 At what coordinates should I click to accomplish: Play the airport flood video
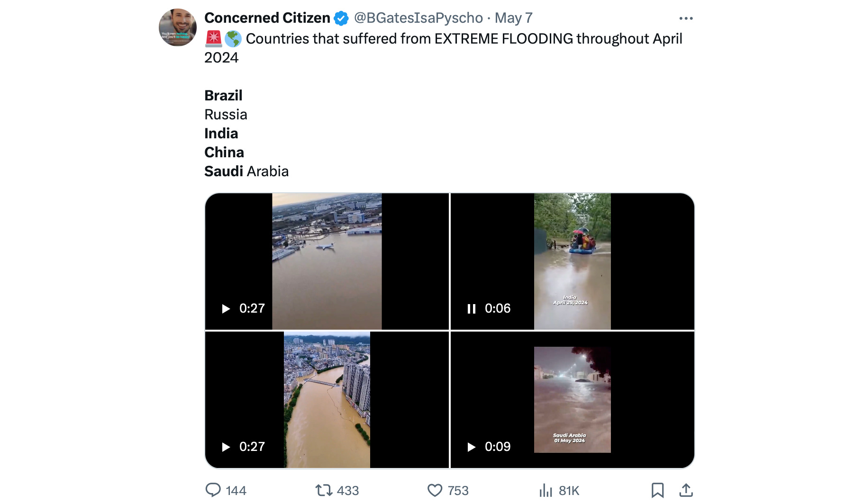pos(226,309)
